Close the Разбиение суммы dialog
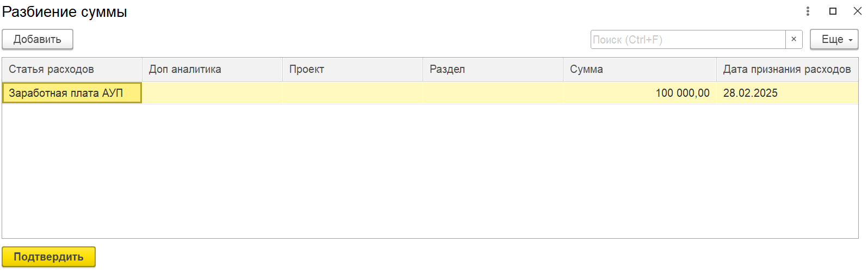This screenshot has width=868, height=273. tap(857, 11)
